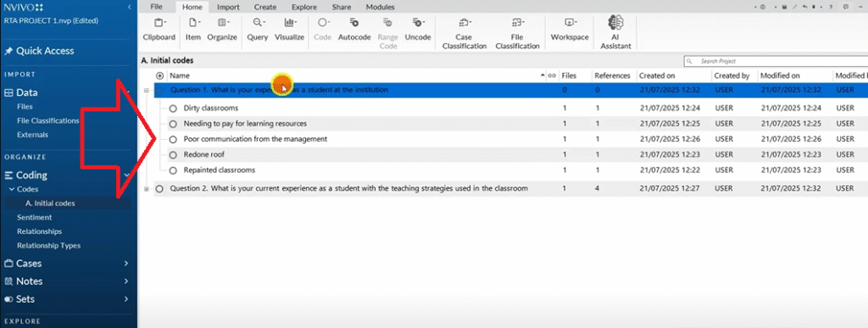Open Files under Data

tap(25, 107)
